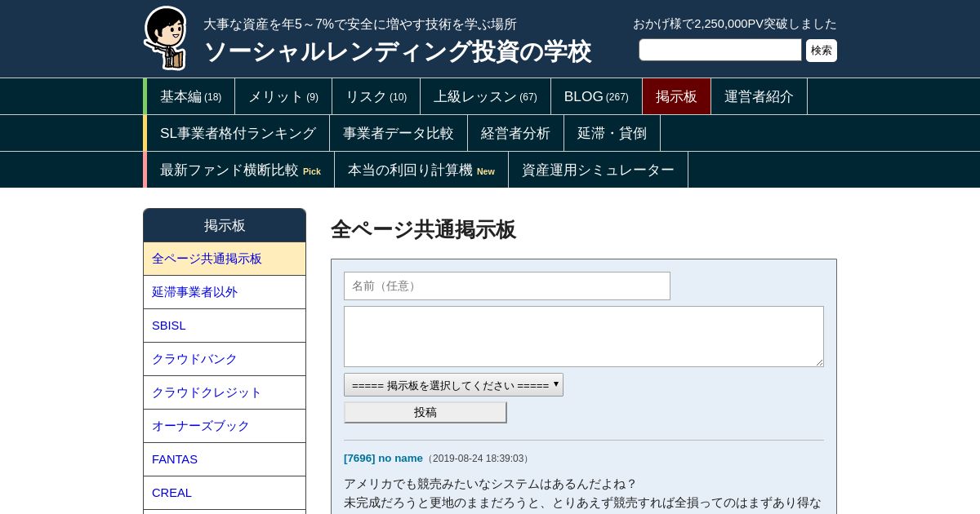Open 延滞事業者以外 board in sidebar
Image resolution: width=980 pixels, height=514 pixels.
pyautogui.click(x=225, y=292)
